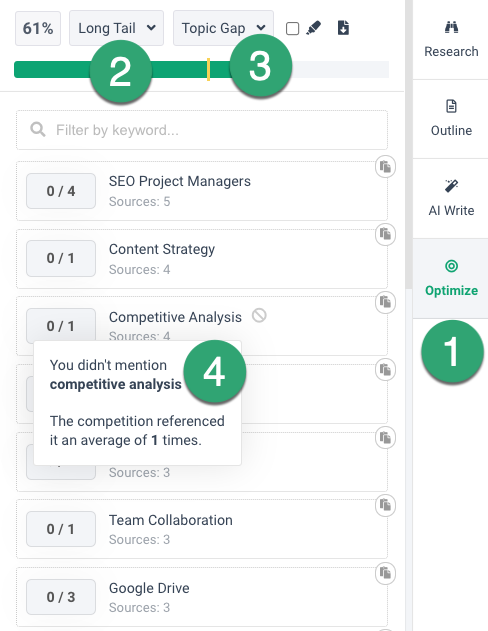The image size is (488, 631).
Task: Click the 0 / 4 count for SEO Project Managers
Action: (x=61, y=191)
